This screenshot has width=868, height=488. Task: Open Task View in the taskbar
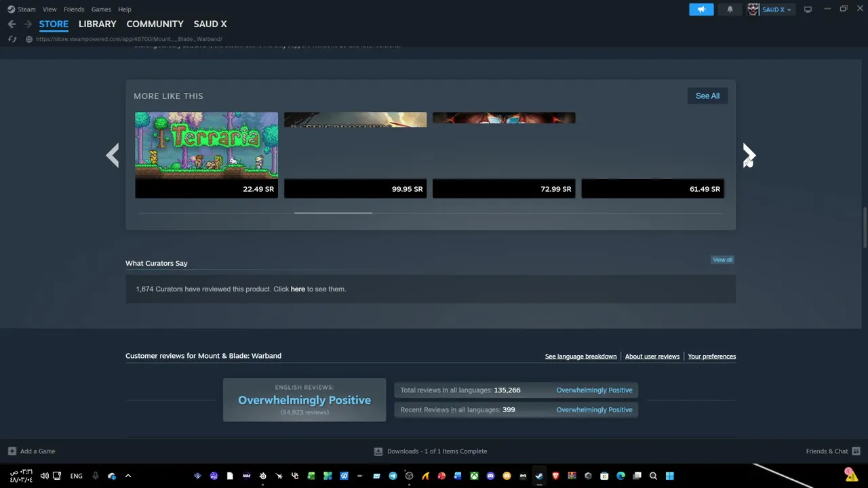click(637, 476)
